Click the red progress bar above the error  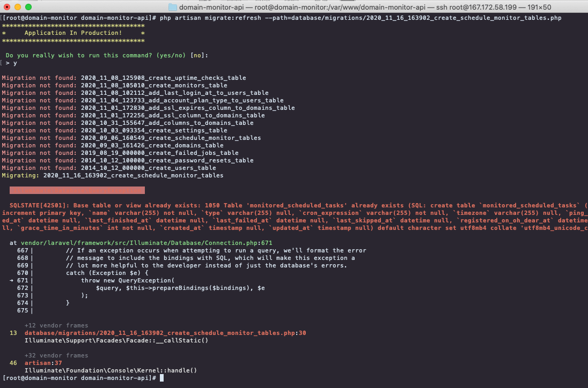click(77, 190)
